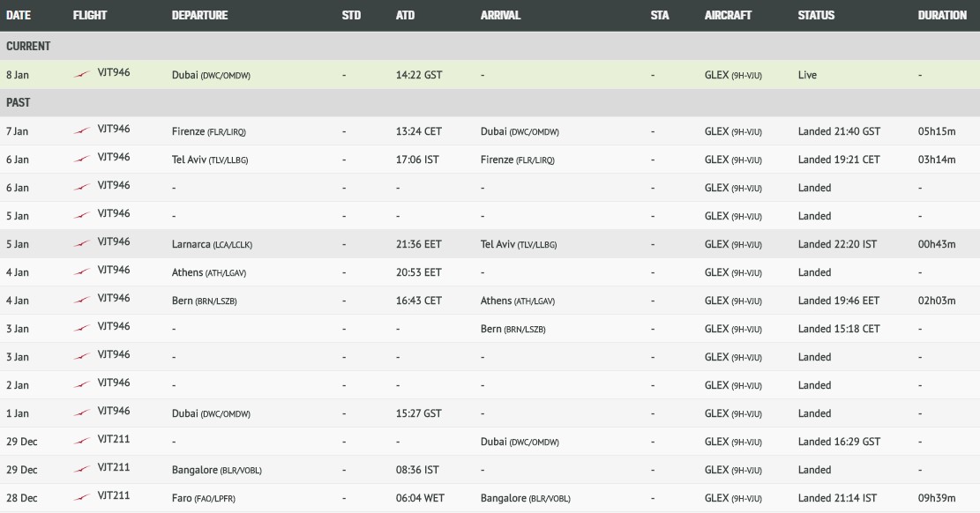Screen dimensions: 980x513
Task: Open aircraft GLEX (9H-VJU) in the live row
Action: tap(733, 75)
